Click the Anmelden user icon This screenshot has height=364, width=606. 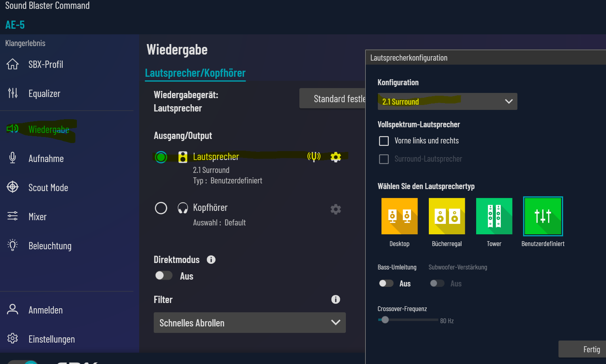(13, 309)
